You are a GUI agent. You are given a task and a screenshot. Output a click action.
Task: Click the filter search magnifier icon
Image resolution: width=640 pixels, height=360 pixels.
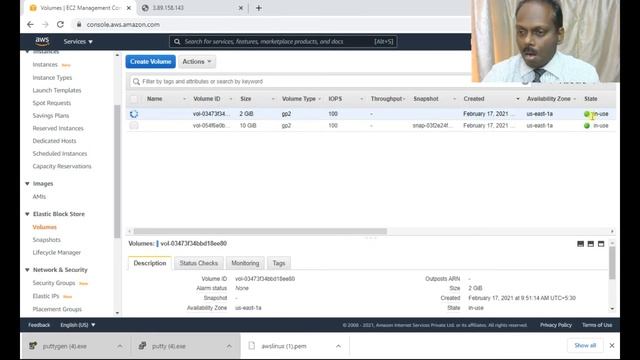pyautogui.click(x=136, y=82)
